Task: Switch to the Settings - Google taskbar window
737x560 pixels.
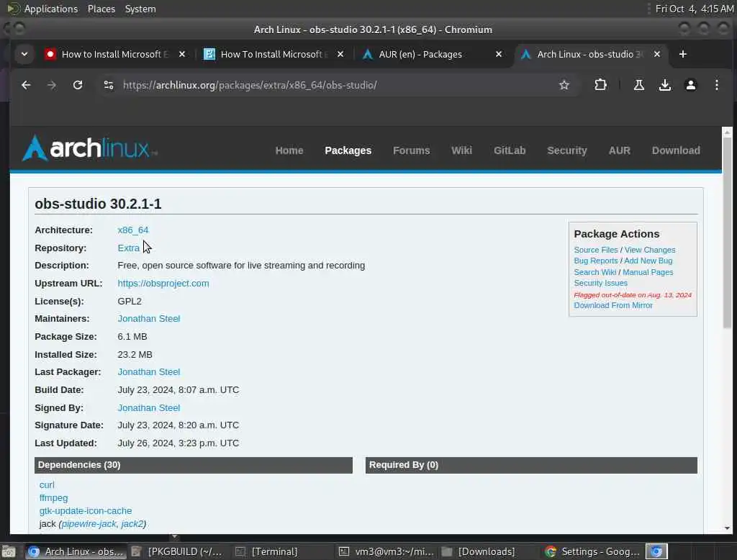Action: pos(592,551)
